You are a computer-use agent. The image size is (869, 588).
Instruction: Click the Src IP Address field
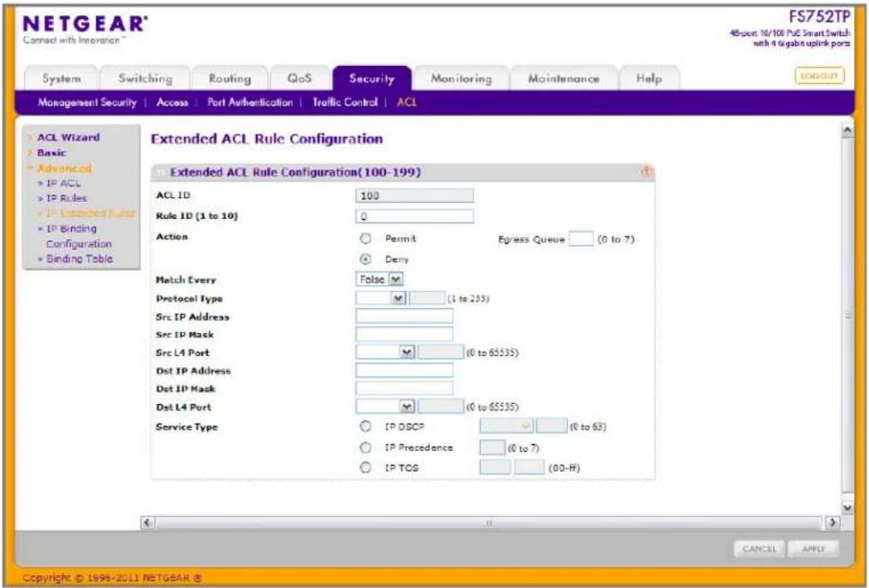pyautogui.click(x=404, y=316)
